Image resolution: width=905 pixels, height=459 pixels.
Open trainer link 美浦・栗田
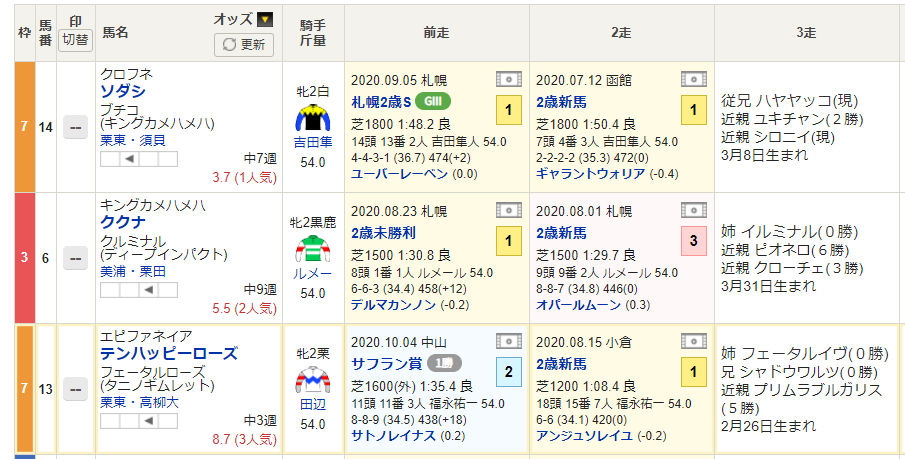(x=133, y=272)
